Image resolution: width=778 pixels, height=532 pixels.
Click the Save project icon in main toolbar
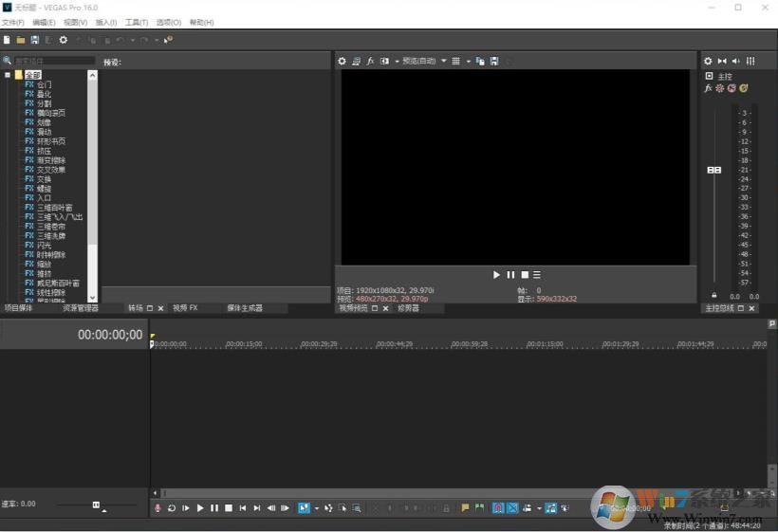click(35, 40)
